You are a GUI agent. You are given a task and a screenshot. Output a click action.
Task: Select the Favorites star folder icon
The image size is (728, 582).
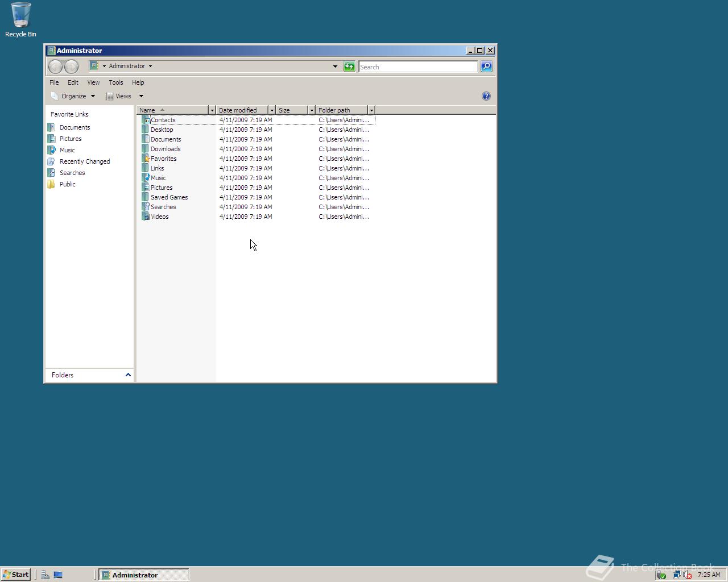pyautogui.click(x=146, y=159)
